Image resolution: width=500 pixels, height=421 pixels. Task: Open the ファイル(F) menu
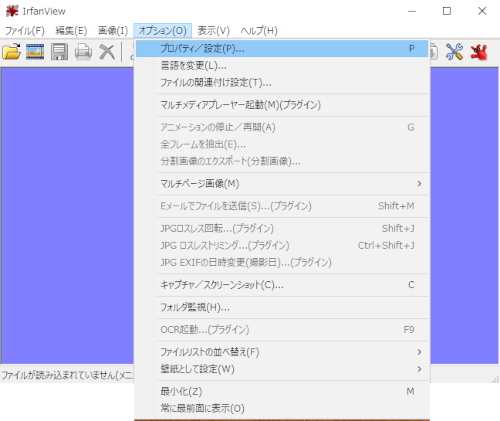coord(25,31)
